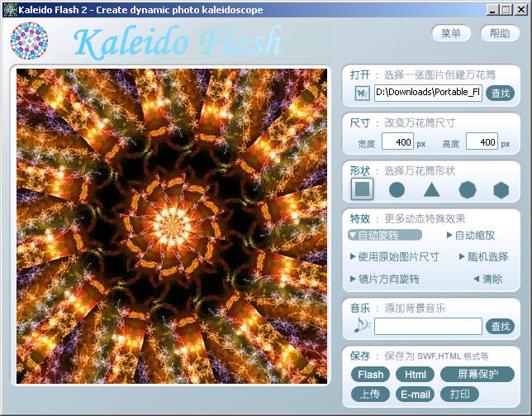Select the square kaleidoscope shape

[362, 189]
